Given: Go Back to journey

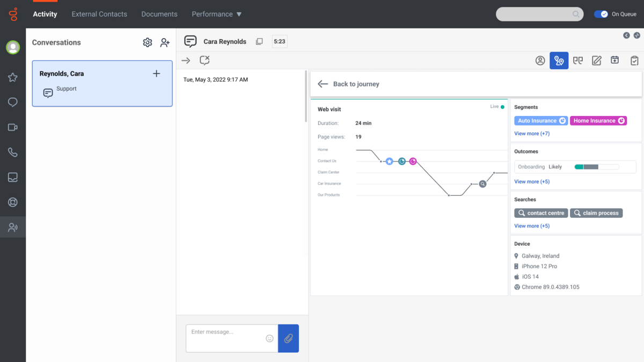Looking at the screenshot, I should tap(349, 84).
